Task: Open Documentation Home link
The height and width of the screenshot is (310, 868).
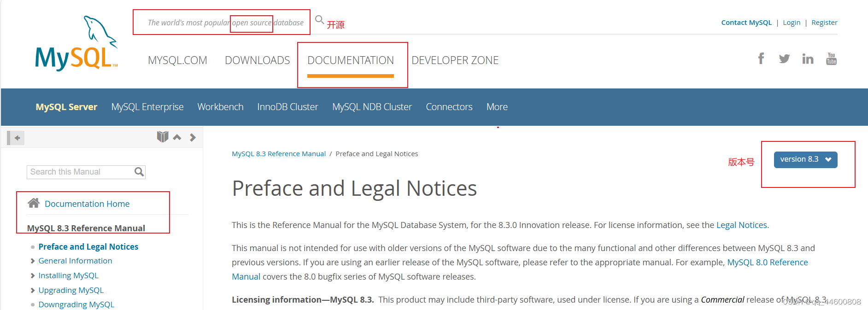Action: (87, 204)
